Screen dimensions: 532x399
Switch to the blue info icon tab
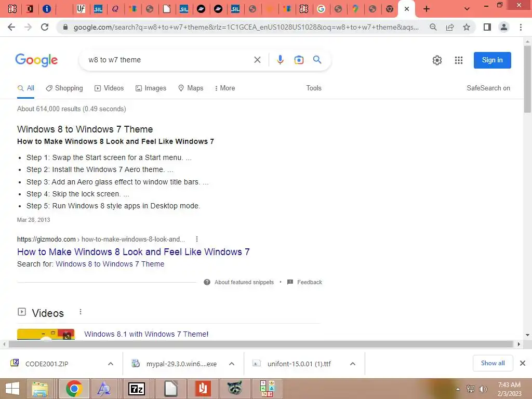pyautogui.click(x=47, y=9)
